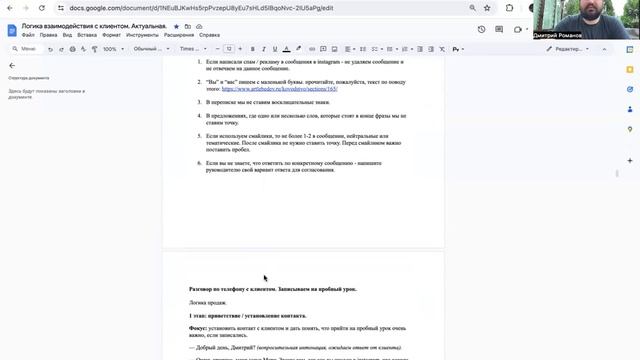Open Calendar side panel icon
The image size is (640, 360).
pyautogui.click(x=630, y=50)
